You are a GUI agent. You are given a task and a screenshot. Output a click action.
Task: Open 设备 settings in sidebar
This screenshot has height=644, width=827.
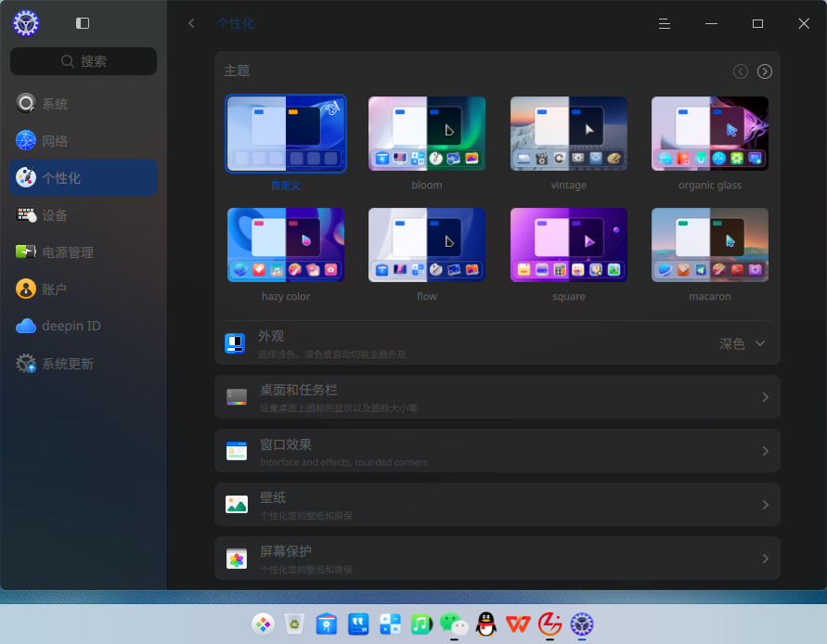84,215
